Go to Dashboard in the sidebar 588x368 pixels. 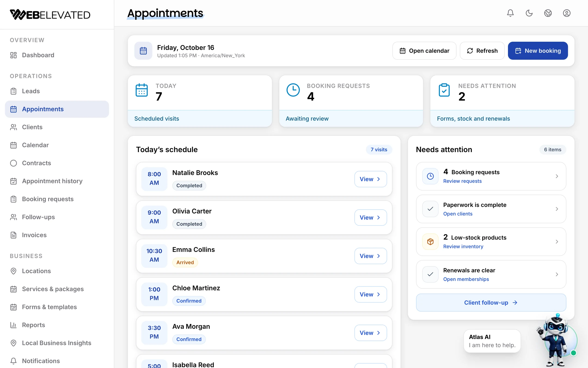pyautogui.click(x=57, y=55)
